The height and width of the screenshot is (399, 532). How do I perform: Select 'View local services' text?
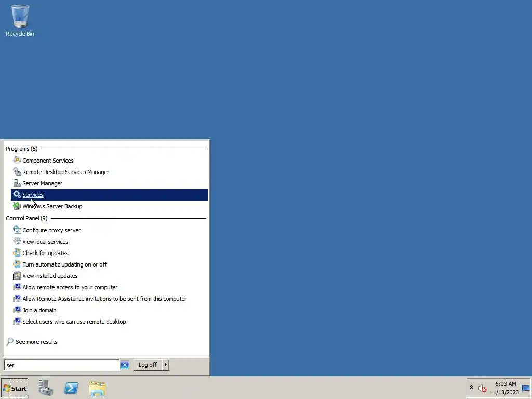46,242
